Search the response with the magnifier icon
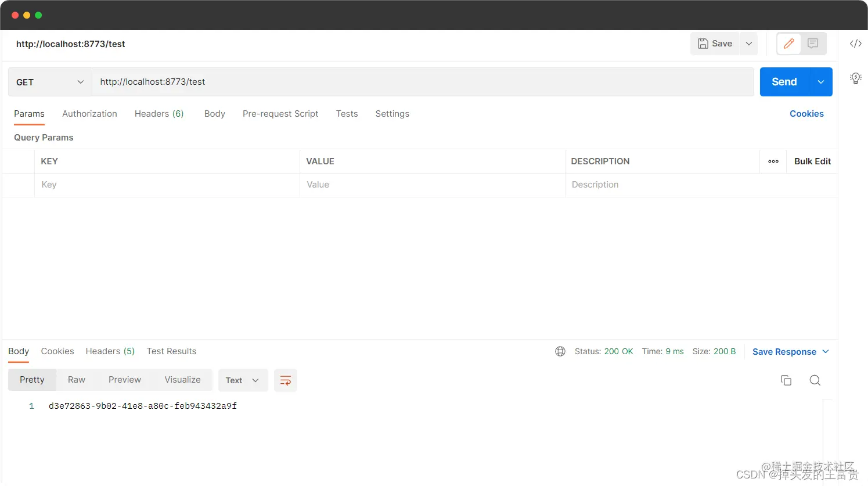The width and height of the screenshot is (868, 486). pos(815,380)
